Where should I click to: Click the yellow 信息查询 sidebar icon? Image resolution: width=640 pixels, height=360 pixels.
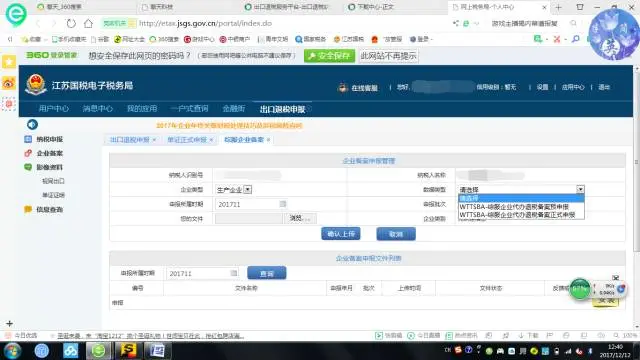click(x=28, y=209)
